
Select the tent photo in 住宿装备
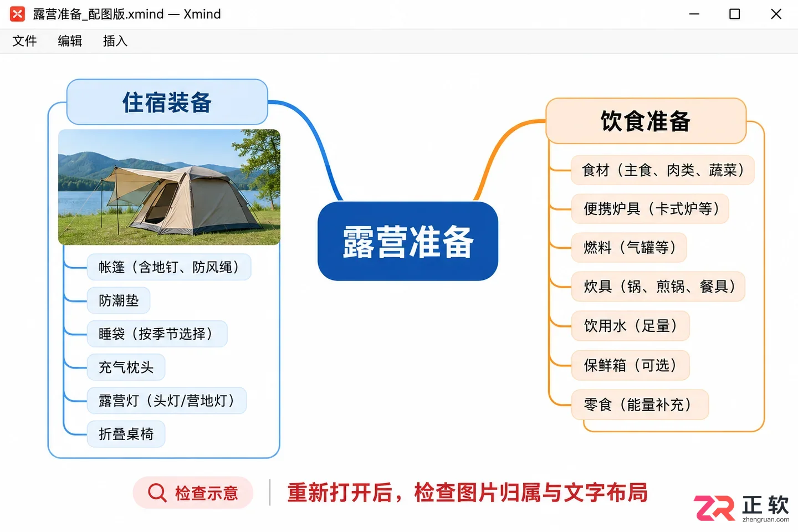(169, 187)
